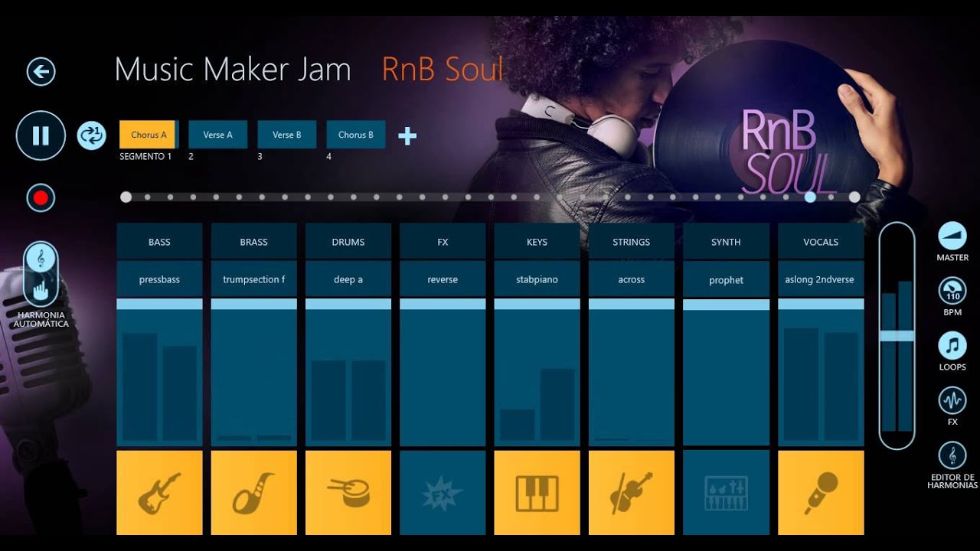980x551 pixels.
Task: Change the trumpsection f loop
Action: 253,279
